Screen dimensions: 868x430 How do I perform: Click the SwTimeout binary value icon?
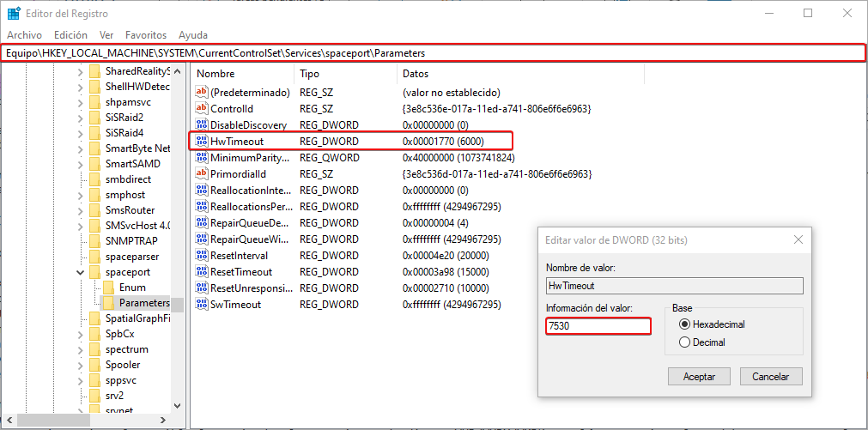(202, 305)
